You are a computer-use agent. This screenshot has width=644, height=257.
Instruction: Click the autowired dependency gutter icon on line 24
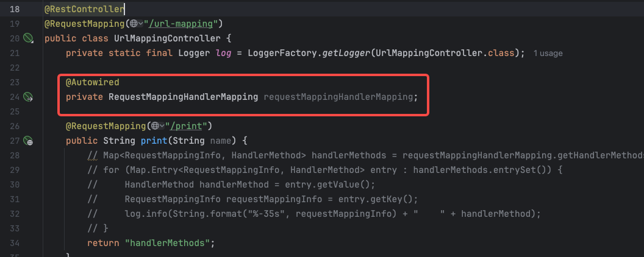(x=28, y=97)
